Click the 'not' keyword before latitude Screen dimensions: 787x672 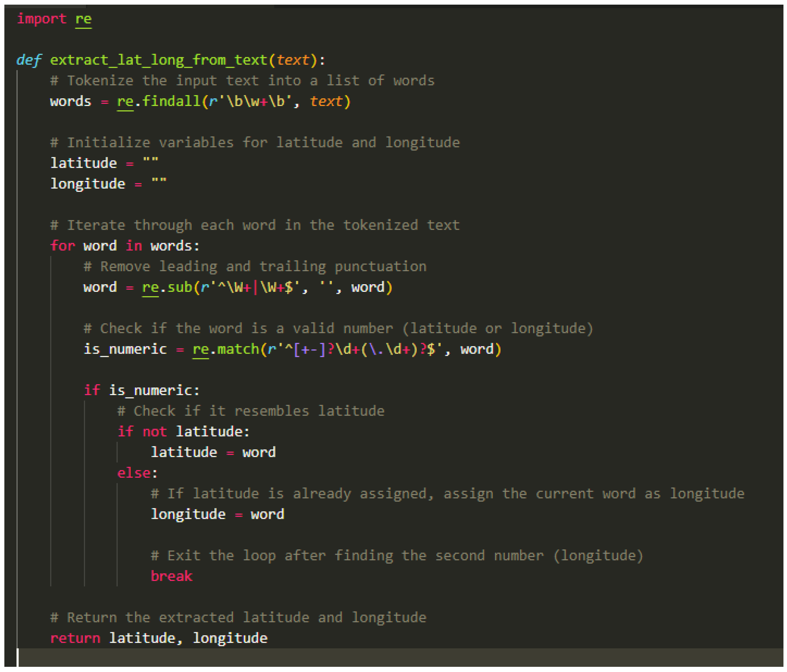[154, 432]
